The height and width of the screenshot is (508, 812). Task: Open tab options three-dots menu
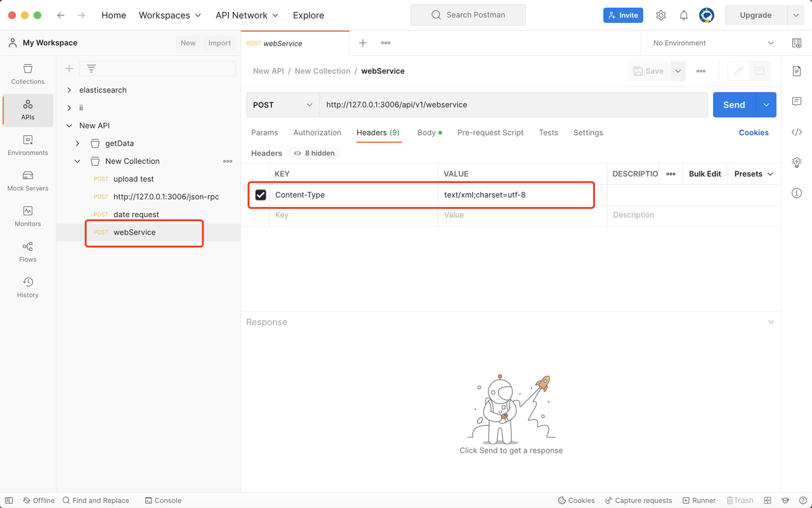tap(386, 43)
